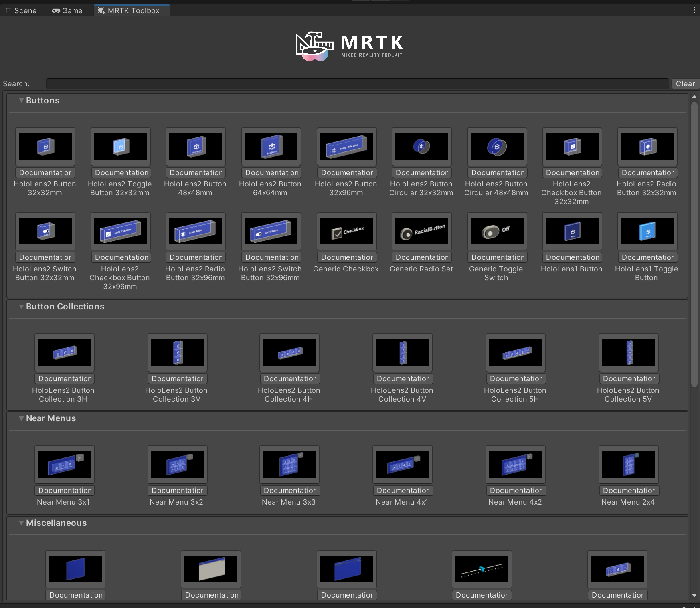Switch to the Game tab
This screenshot has width=700, height=608.
pyautogui.click(x=67, y=10)
